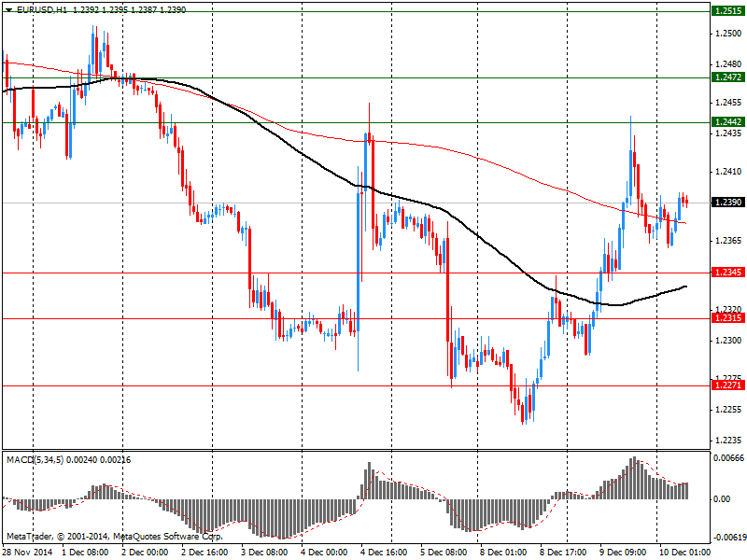Click the 9 Dec 09:00 time label
Image resolution: width=747 pixels, height=560 pixels.
pos(623,553)
